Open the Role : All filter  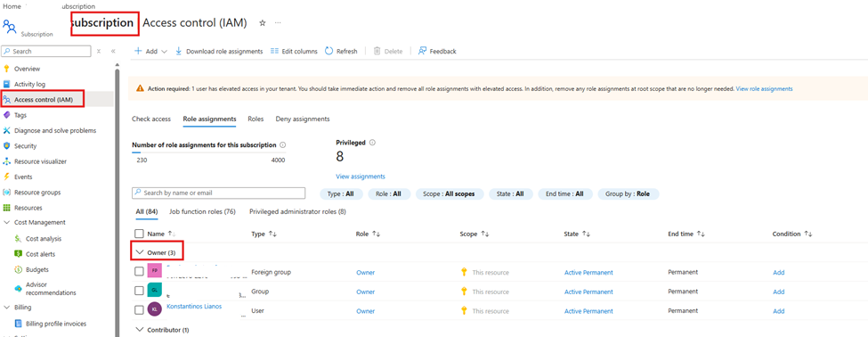[389, 194]
